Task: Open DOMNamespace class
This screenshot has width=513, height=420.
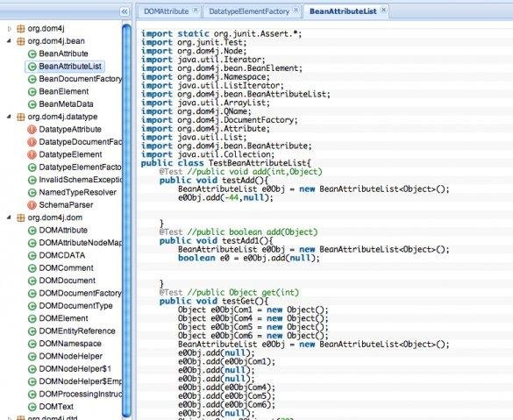Action: point(70,344)
